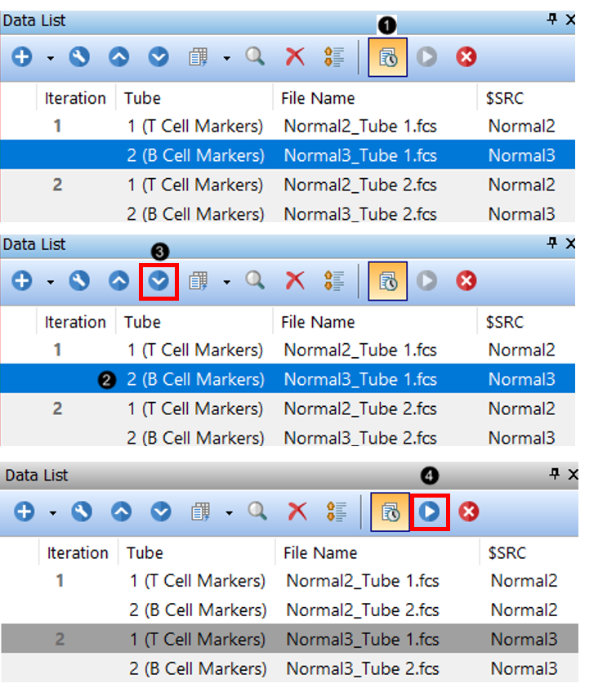This screenshot has height=688, width=616.
Task: Select the Normal2_Tube 2.fcs row in the bottom panel
Action: click(289, 610)
